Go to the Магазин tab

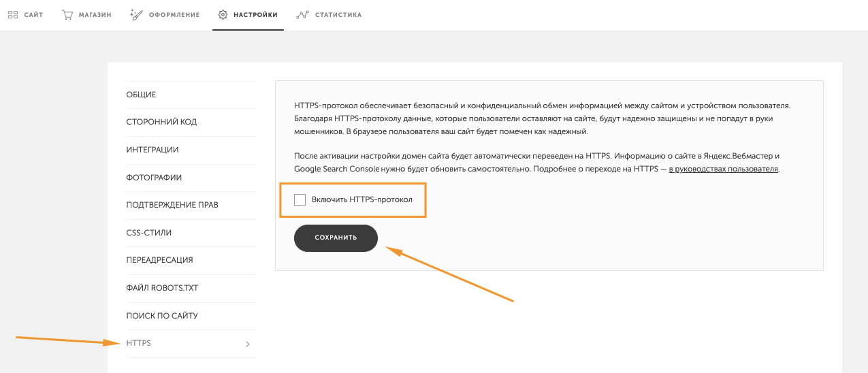[x=95, y=15]
